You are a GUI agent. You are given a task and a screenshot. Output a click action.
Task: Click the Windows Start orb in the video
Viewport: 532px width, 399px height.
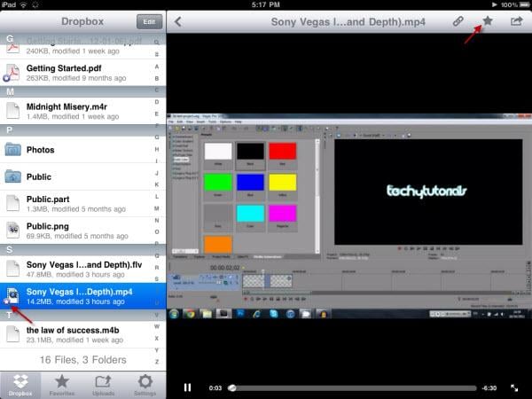click(x=174, y=314)
